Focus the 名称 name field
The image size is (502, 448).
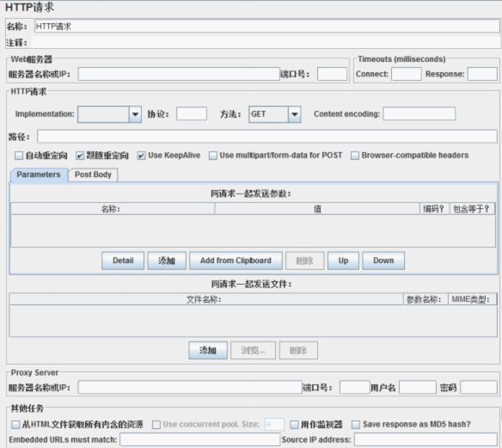[x=267, y=27]
